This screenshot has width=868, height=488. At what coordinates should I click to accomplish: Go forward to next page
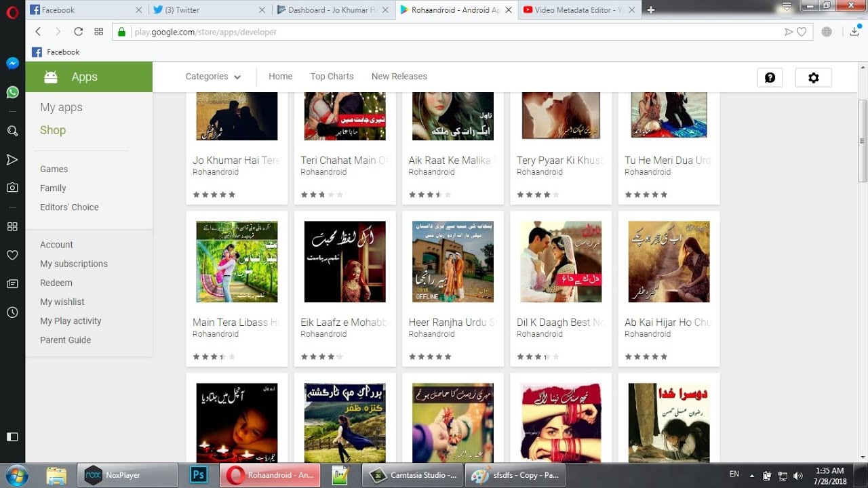pyautogui.click(x=58, y=32)
